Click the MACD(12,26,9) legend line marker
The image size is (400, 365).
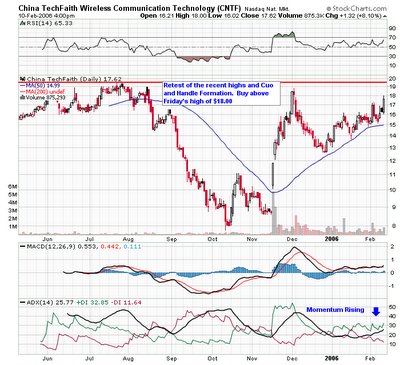22,246
